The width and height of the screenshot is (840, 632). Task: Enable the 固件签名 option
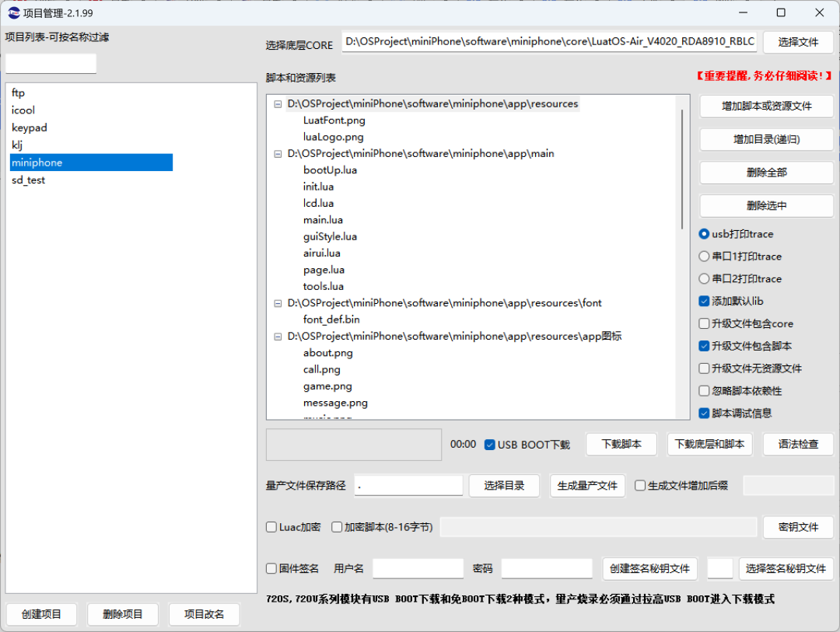[x=271, y=568]
